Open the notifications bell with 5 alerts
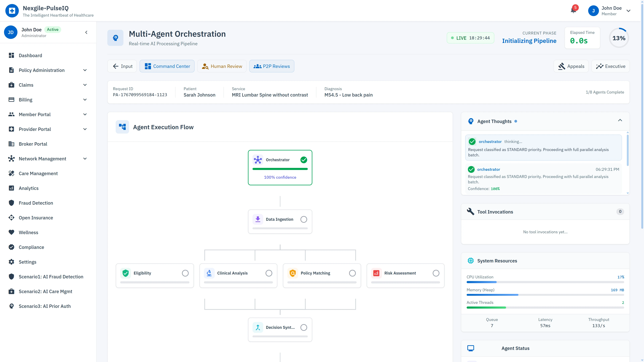 pos(573,11)
